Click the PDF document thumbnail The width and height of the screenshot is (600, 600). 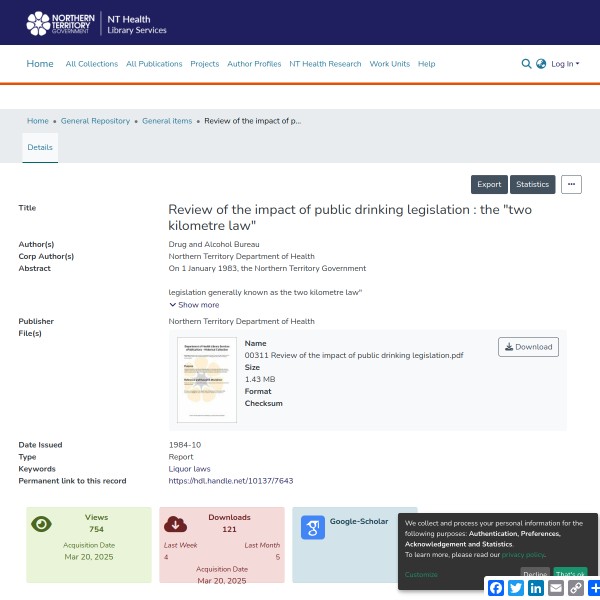pos(207,380)
